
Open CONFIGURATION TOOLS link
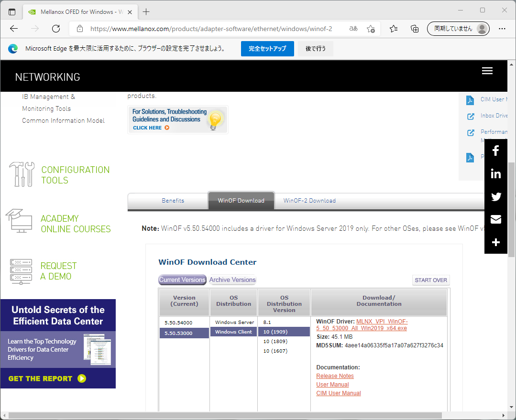[x=76, y=175]
